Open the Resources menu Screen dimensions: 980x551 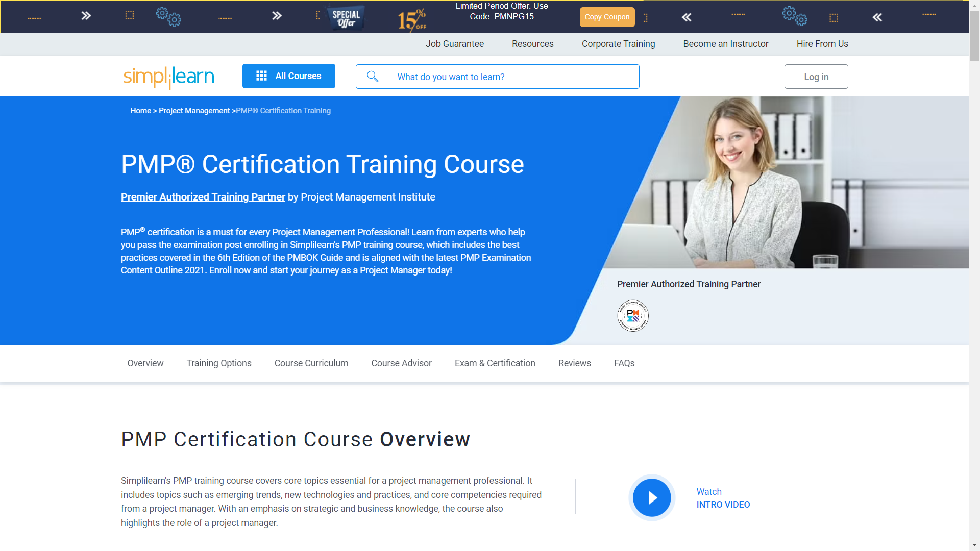click(x=532, y=44)
